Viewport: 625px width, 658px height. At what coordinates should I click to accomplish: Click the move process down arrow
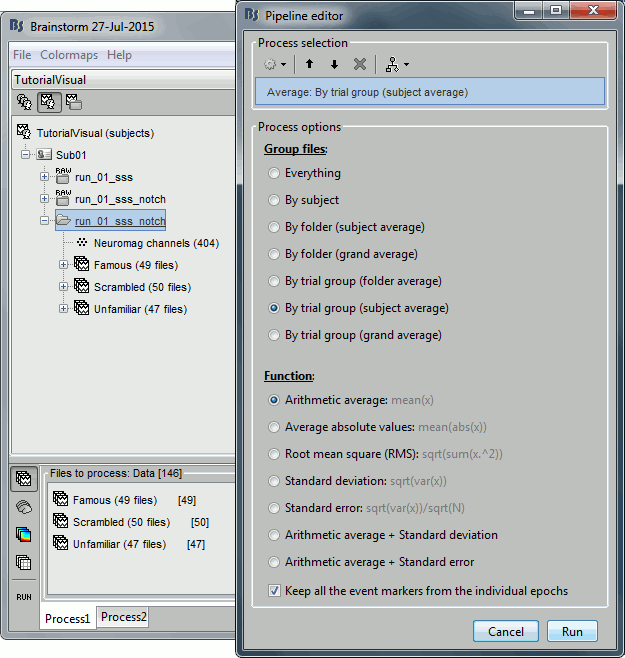pos(334,64)
